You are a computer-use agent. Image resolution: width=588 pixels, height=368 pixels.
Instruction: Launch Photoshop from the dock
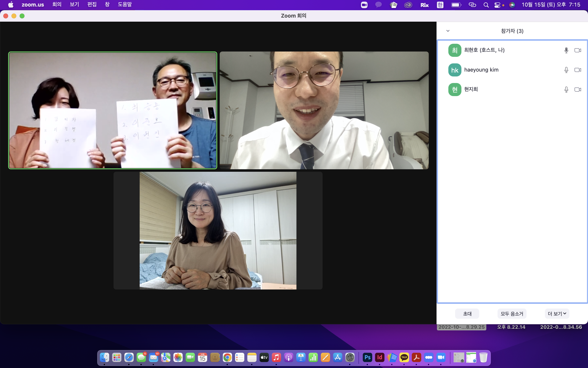367,357
